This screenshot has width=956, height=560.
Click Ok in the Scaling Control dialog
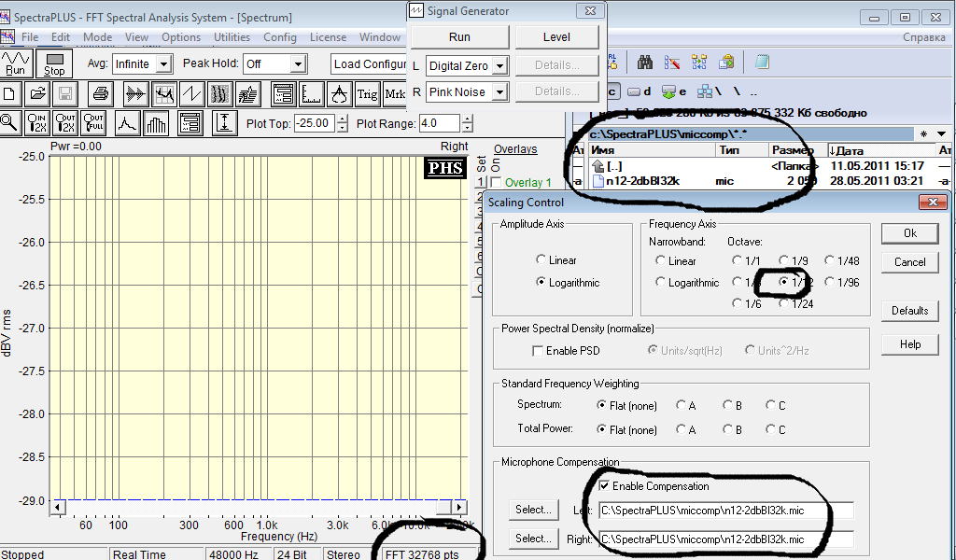(909, 233)
